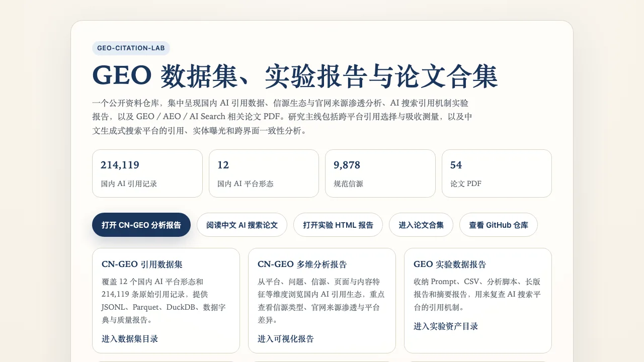Click the 54 statistic value

coord(456,165)
